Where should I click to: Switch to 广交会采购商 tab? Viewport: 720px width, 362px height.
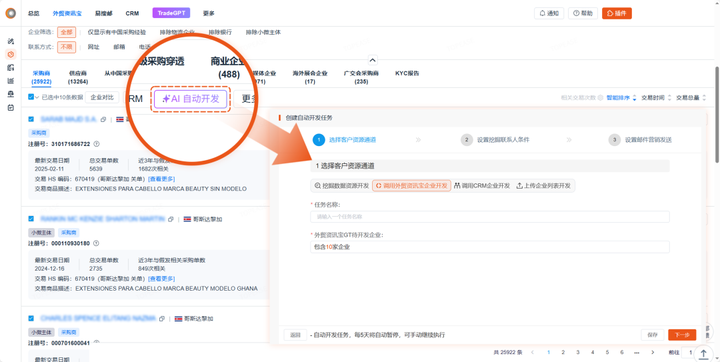click(361, 77)
